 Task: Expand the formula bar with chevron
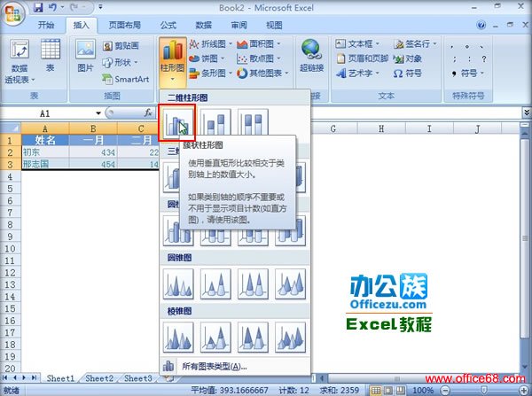[x=526, y=113]
